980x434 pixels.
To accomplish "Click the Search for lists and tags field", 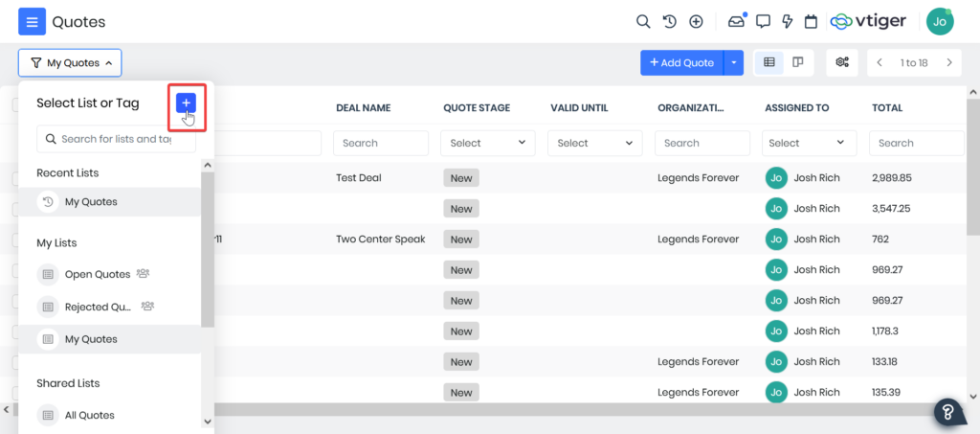I will coord(116,139).
